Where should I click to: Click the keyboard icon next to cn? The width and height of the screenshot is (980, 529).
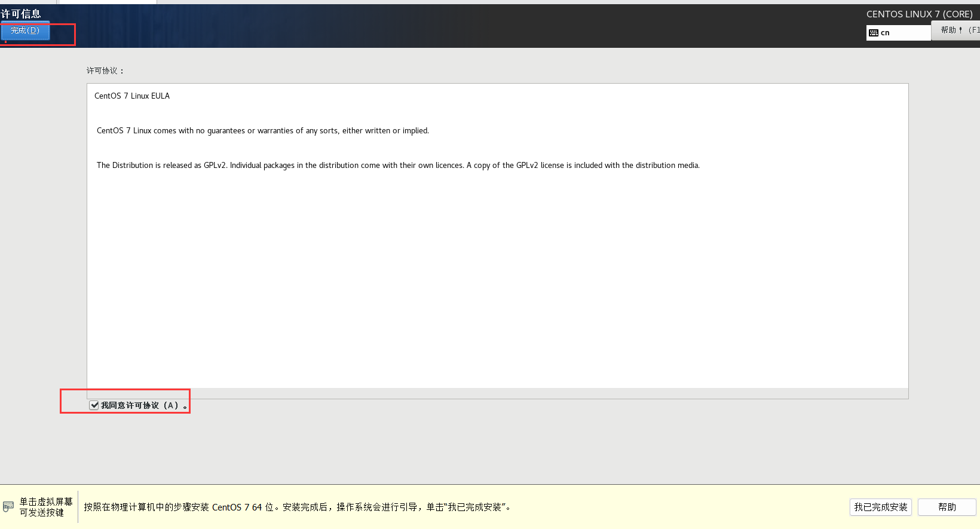click(874, 33)
